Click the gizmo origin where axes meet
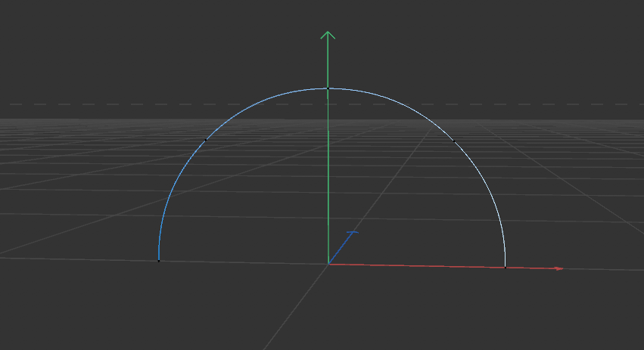 pyautogui.click(x=328, y=264)
